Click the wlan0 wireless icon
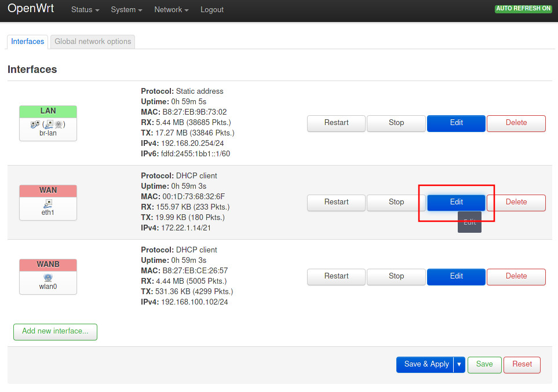 (x=48, y=277)
